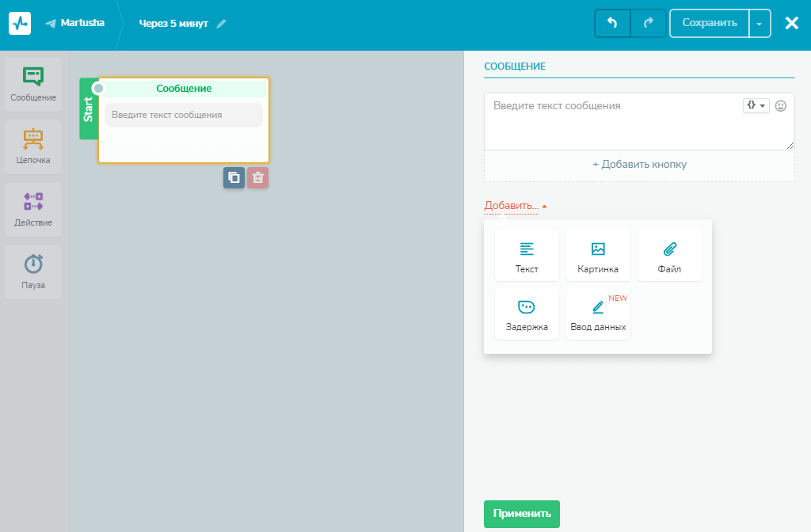Undo the last change
The image size is (811, 532).
point(612,23)
